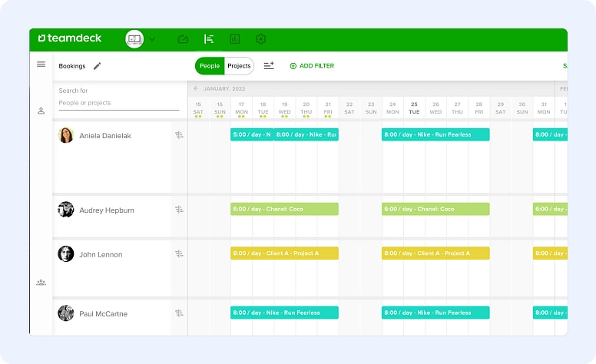
Task: Open the hamburger menu in left sidebar
Action: tap(41, 65)
